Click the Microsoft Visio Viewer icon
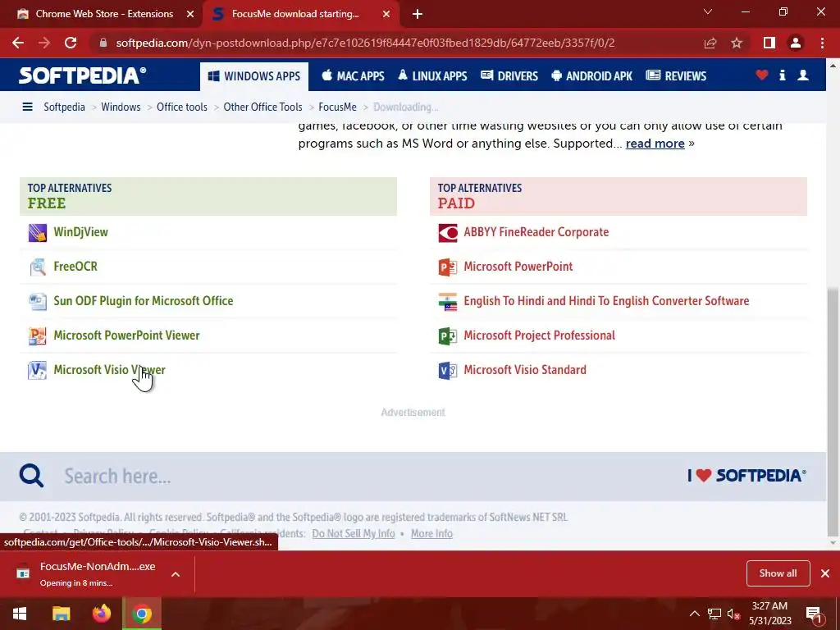Viewport: 840px width, 630px height. pyautogui.click(x=38, y=370)
